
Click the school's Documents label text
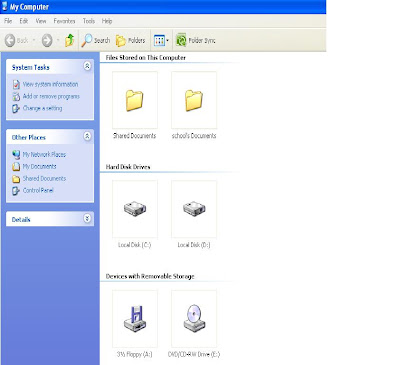pyautogui.click(x=194, y=136)
